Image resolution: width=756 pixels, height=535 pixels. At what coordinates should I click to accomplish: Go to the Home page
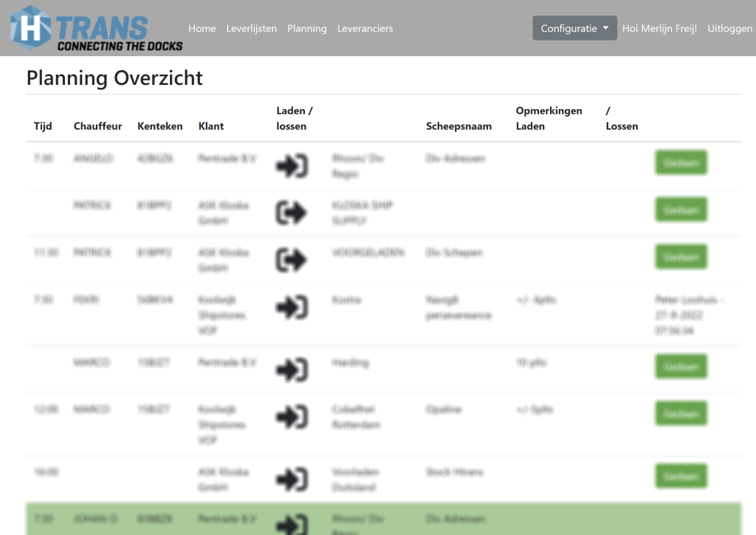point(202,29)
